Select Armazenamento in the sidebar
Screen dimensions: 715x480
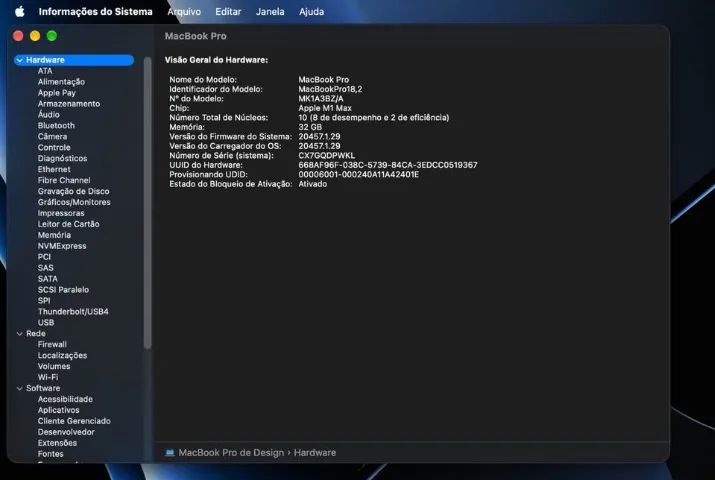[69, 104]
